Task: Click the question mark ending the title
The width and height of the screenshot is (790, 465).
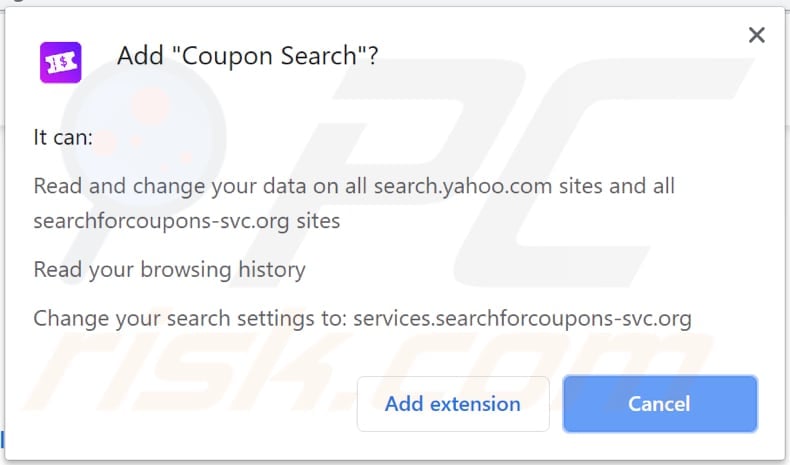Action: coord(372,56)
